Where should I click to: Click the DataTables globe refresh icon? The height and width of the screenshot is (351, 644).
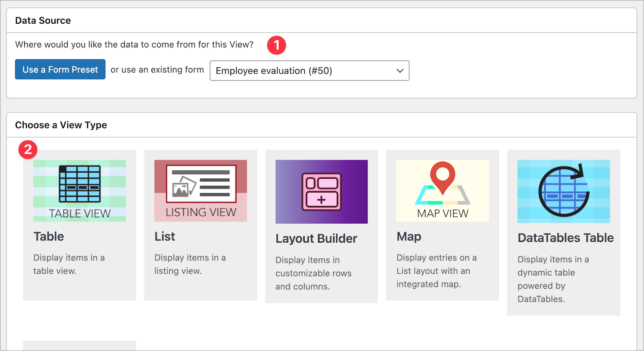tap(563, 191)
